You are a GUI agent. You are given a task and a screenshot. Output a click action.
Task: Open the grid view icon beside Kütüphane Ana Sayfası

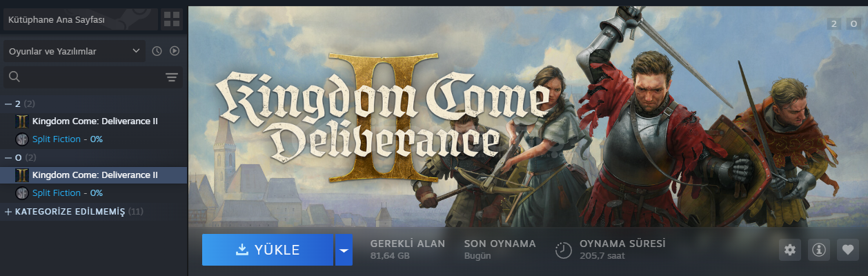click(172, 19)
